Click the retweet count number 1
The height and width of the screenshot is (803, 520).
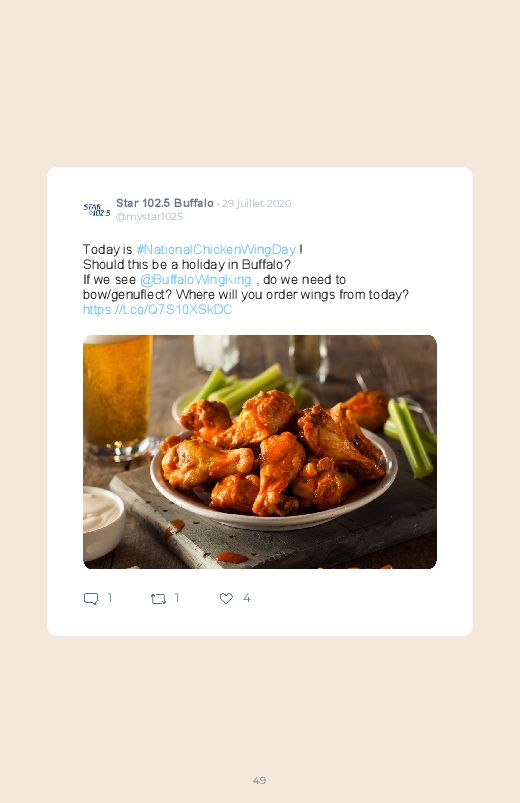click(x=177, y=598)
